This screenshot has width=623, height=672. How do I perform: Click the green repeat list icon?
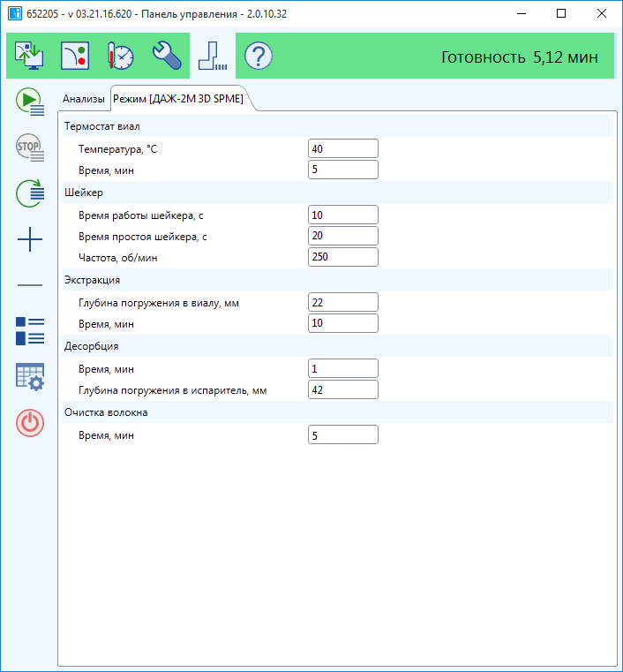click(30, 193)
